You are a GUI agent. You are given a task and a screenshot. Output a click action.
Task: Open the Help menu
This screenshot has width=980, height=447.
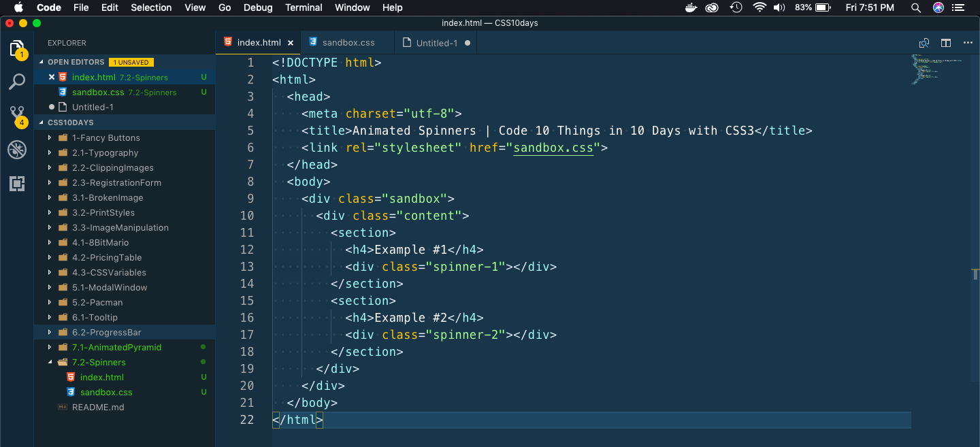click(393, 7)
